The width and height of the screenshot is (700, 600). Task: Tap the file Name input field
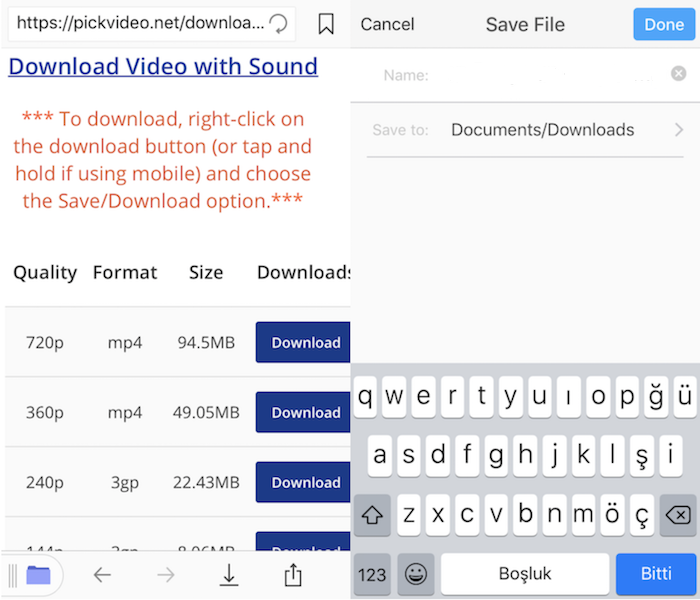tap(545, 75)
